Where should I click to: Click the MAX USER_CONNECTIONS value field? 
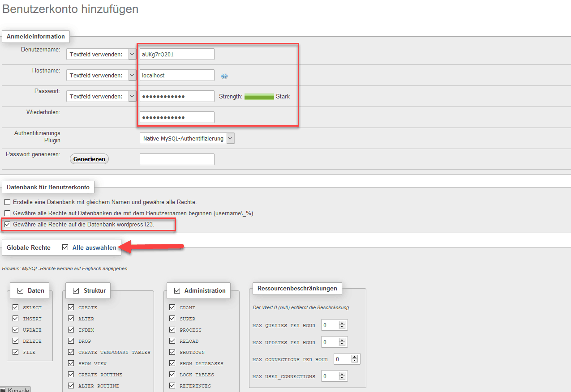click(x=330, y=376)
